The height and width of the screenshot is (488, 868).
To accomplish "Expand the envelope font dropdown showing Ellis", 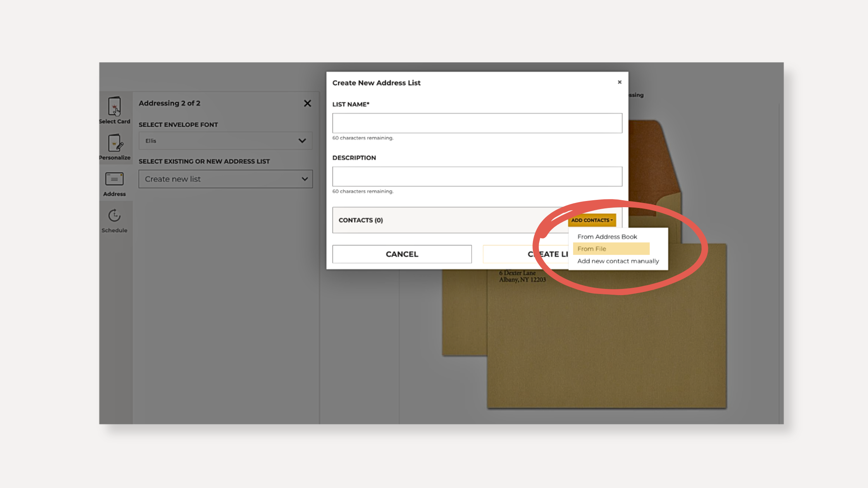I will point(226,141).
